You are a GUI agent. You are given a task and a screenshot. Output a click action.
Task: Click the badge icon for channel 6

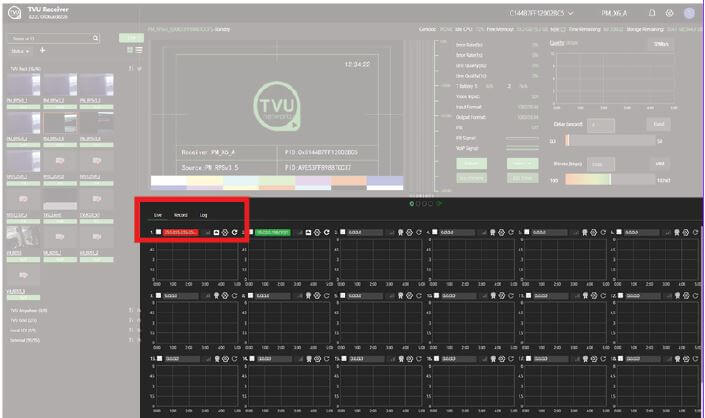point(677,232)
